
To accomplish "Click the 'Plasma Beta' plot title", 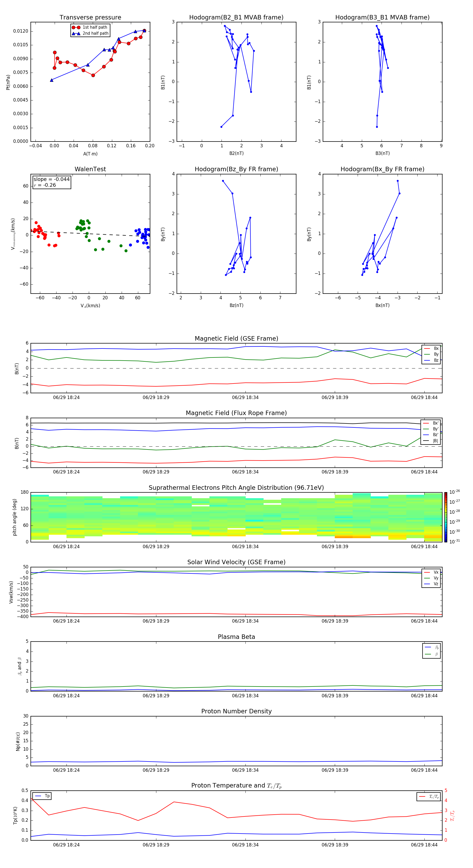I will [236, 637].
